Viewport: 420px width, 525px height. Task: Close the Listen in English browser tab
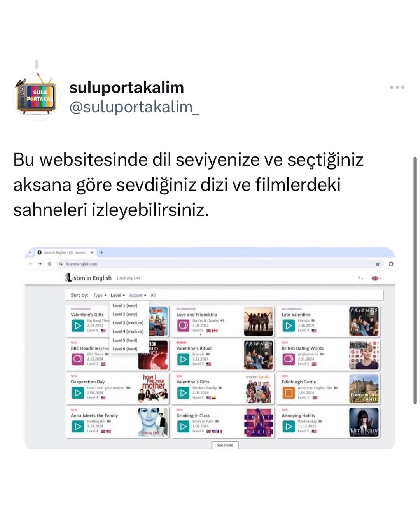pos(92,252)
